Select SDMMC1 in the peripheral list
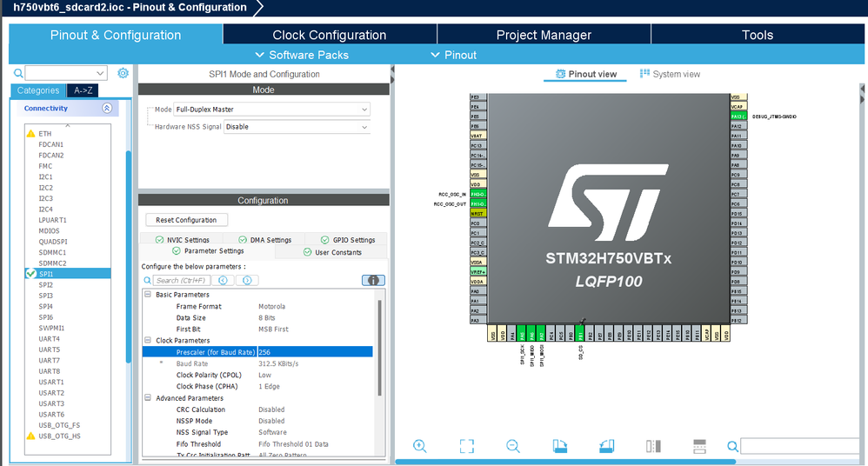868x466 pixels. click(x=52, y=252)
